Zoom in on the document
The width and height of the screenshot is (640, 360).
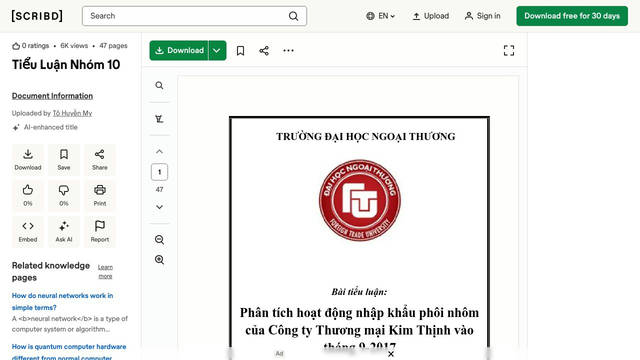point(159,260)
